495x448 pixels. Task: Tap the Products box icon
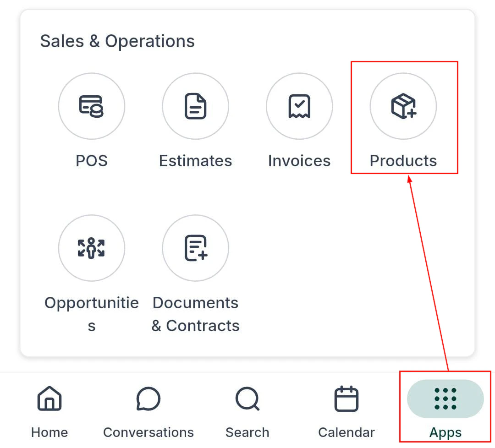pos(403,106)
